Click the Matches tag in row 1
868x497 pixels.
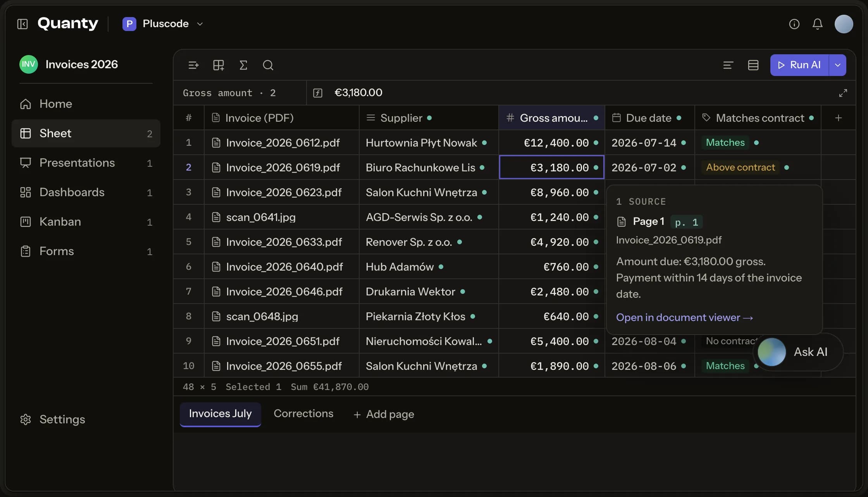[725, 143]
